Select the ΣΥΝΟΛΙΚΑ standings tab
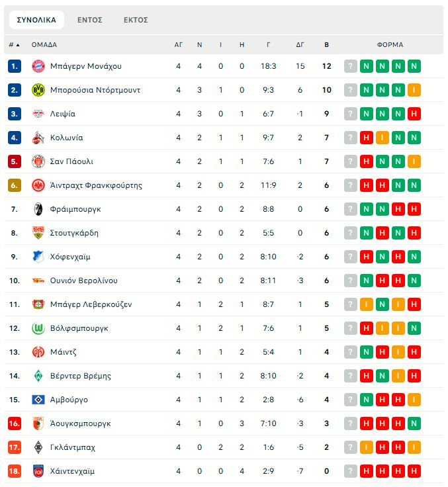The image size is (448, 487). [36, 20]
